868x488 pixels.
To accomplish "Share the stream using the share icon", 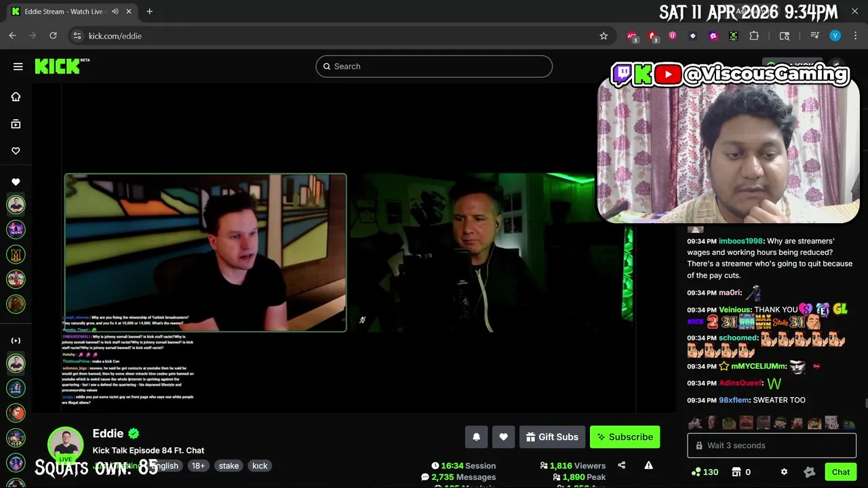I will [622, 465].
